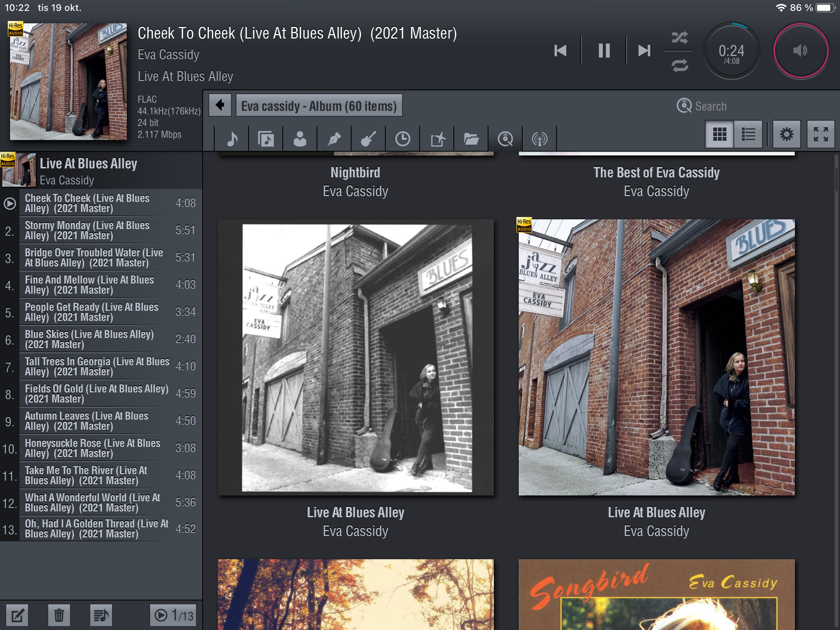This screenshot has height=630, width=840.
Task: Open the recently added clock icon tab
Action: pyautogui.click(x=402, y=138)
